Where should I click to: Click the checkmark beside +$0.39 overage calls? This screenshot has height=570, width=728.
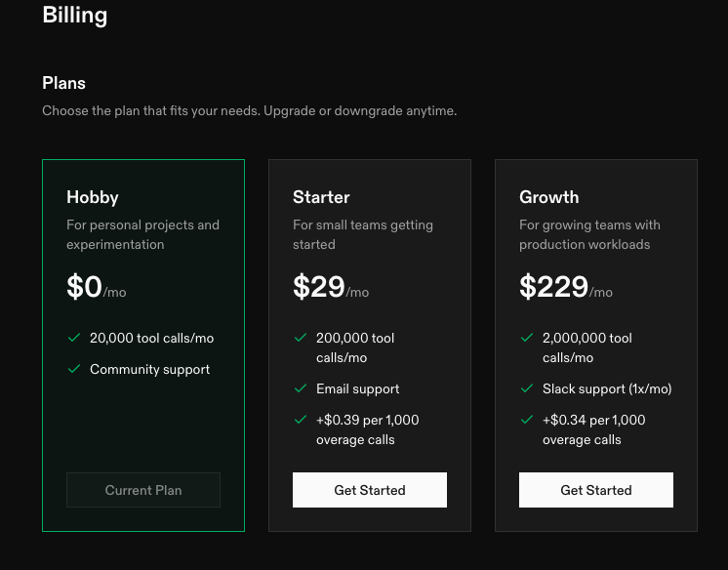click(300, 420)
